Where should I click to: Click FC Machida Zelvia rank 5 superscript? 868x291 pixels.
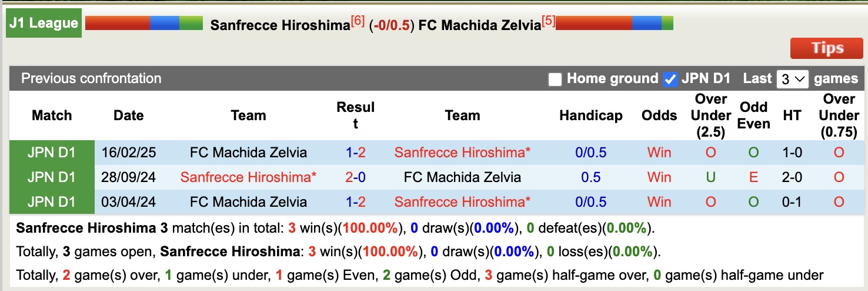pos(548,21)
